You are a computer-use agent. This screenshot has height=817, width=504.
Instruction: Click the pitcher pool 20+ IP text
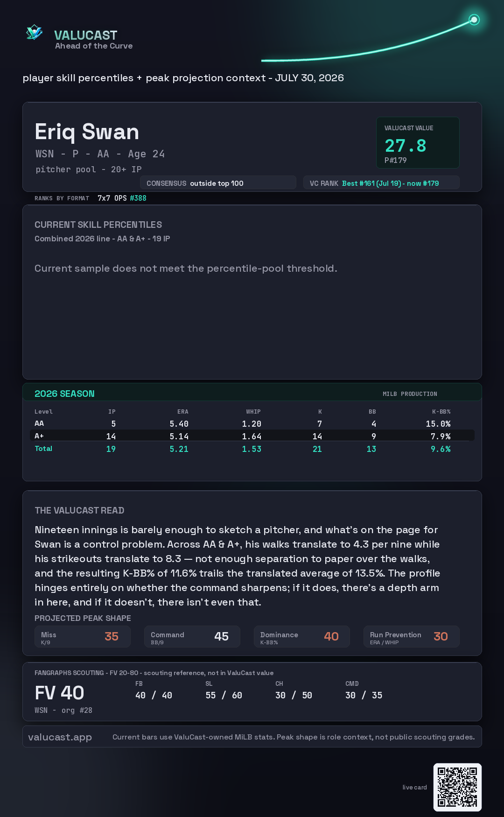(89, 169)
